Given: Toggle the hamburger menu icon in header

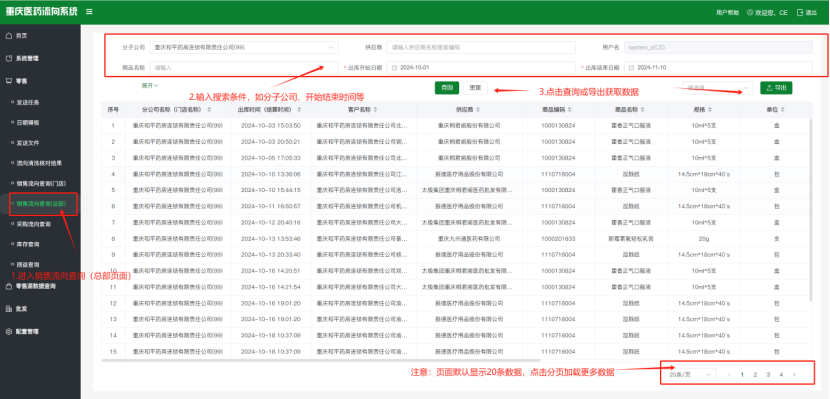Looking at the screenshot, I should coord(89,12).
